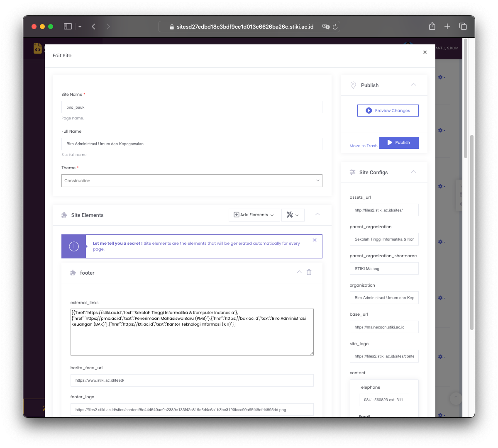Go back using the browser back arrow
Viewport: 498px width, 448px height.
click(94, 27)
